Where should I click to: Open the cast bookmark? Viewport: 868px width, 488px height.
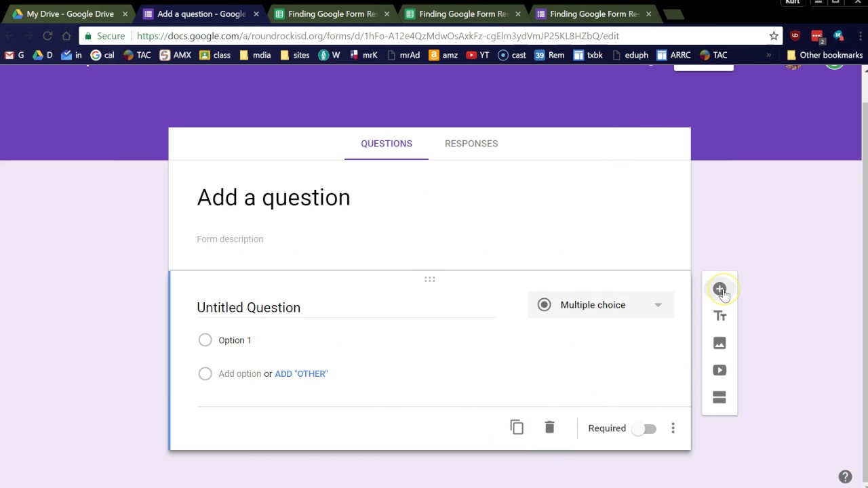pyautogui.click(x=512, y=55)
